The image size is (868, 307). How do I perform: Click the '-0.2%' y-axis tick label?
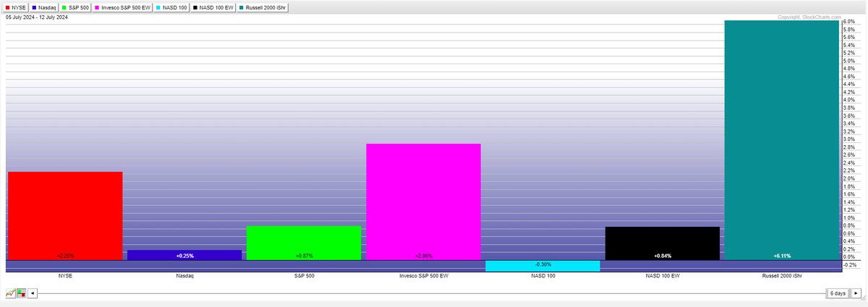click(851, 265)
